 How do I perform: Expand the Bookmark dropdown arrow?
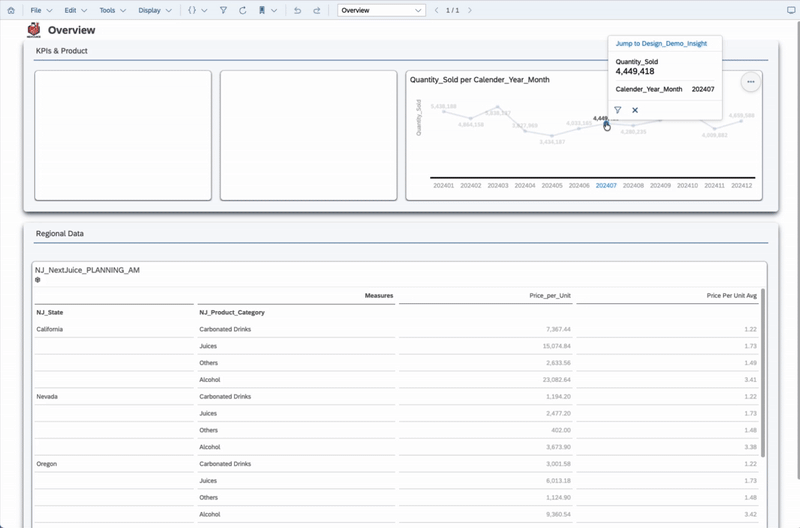pyautogui.click(x=274, y=10)
